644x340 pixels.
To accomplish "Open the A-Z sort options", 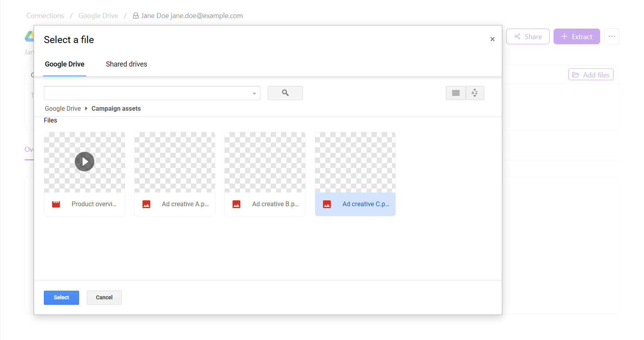I will pyautogui.click(x=475, y=93).
